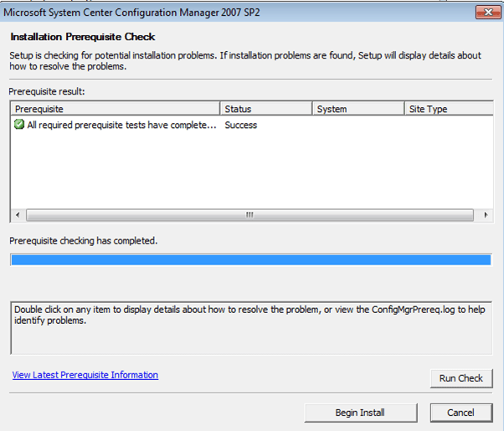Image resolution: width=504 pixels, height=431 pixels.
Task: Click the System column header
Action: pos(357,109)
